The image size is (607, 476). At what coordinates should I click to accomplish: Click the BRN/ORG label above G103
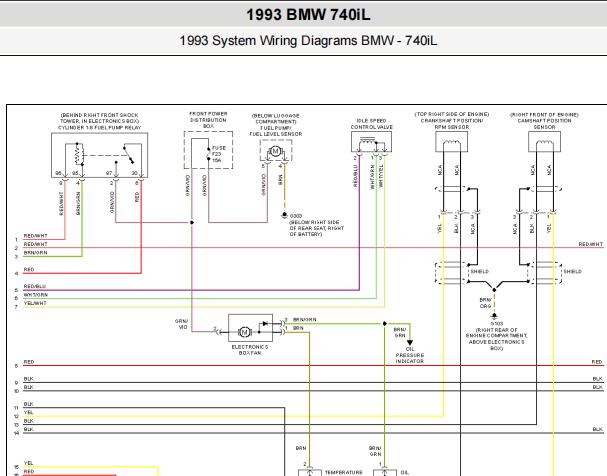pyautogui.click(x=485, y=303)
